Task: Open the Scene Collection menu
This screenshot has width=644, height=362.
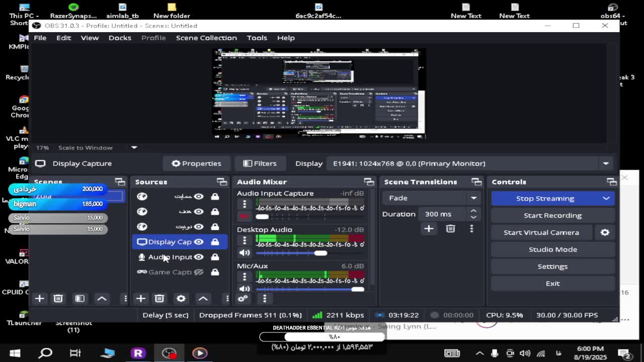Action: point(206,38)
